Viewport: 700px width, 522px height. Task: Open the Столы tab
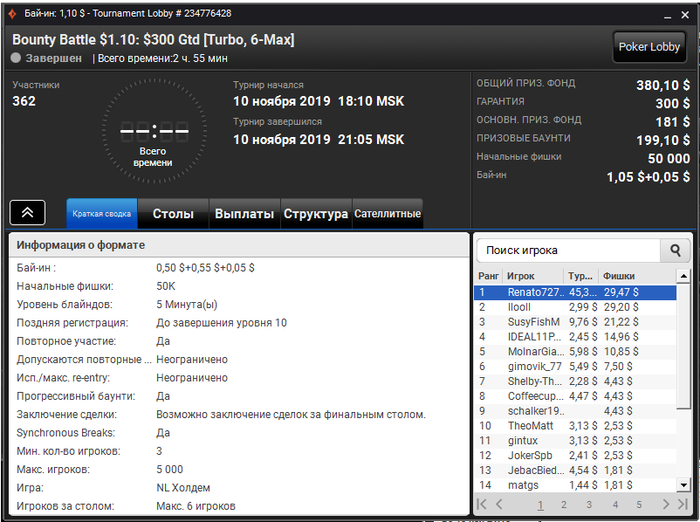coord(173,213)
